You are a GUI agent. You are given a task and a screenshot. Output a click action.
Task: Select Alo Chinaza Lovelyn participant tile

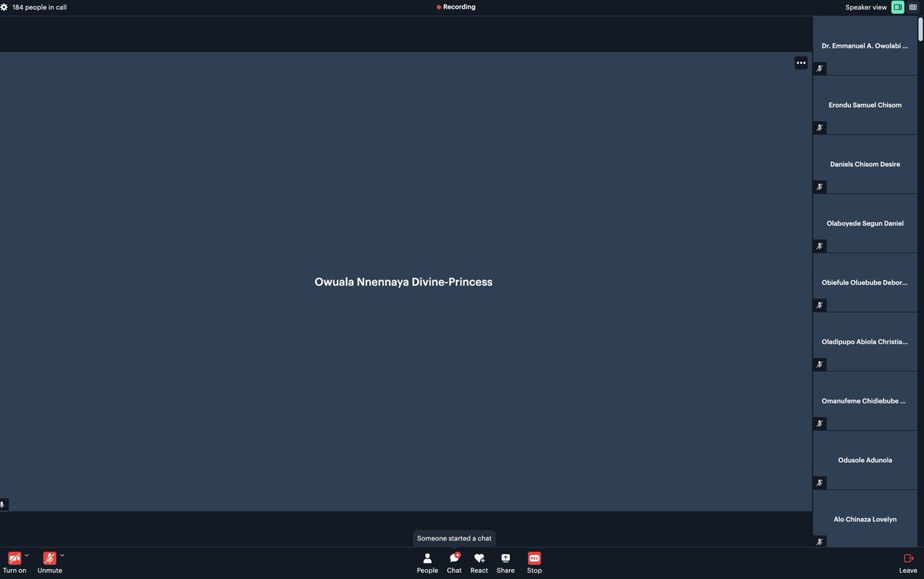[865, 519]
